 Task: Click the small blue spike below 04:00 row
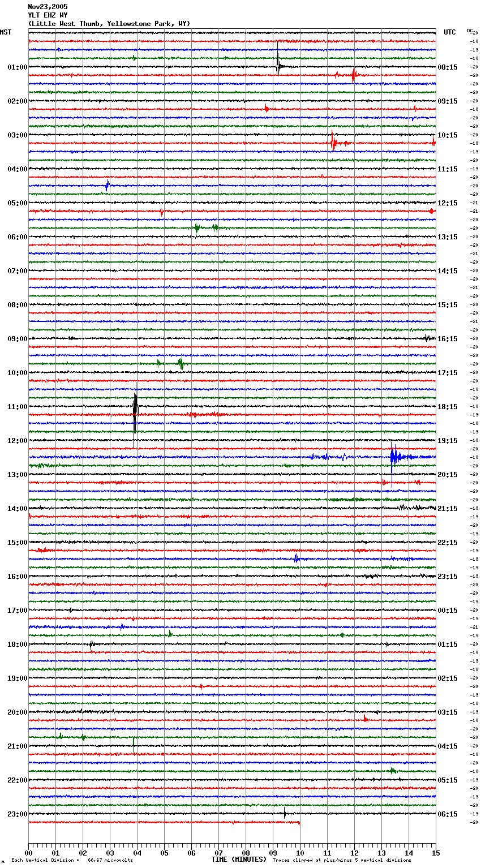(x=107, y=185)
